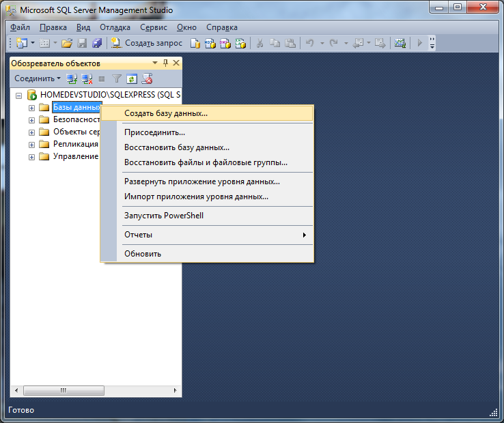
Task: Choose Восстановить файлы и файловые группы...
Action: click(207, 162)
